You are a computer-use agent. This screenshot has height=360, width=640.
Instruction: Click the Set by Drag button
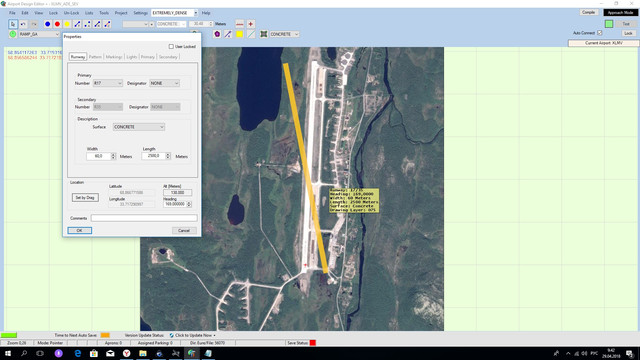point(85,198)
